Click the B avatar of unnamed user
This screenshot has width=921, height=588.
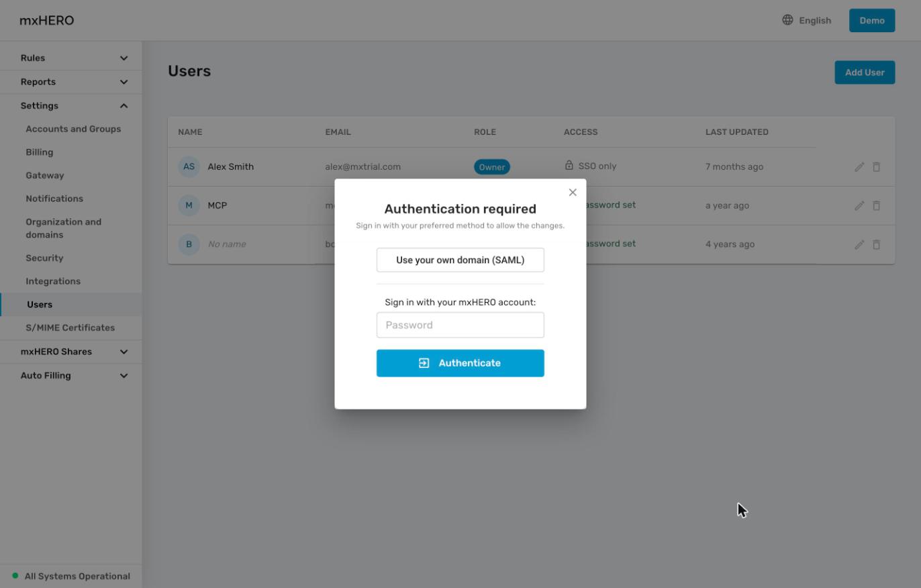pos(189,244)
